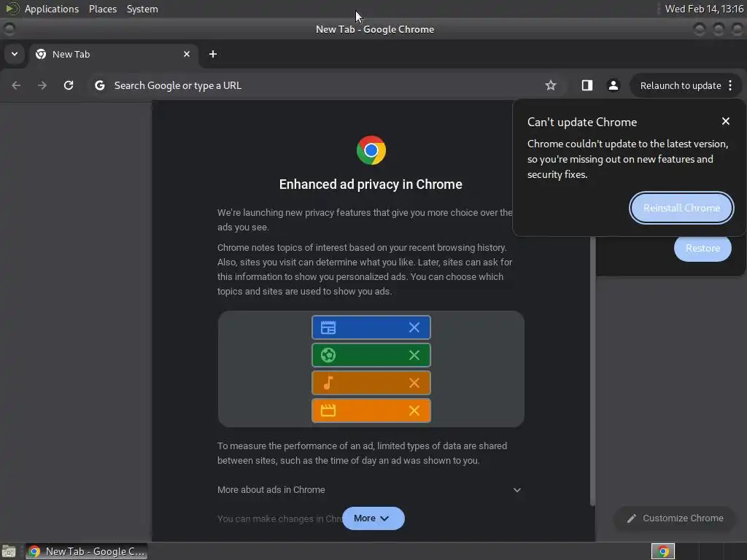Open the side panel icon
This screenshot has width=747, height=560.
(587, 85)
